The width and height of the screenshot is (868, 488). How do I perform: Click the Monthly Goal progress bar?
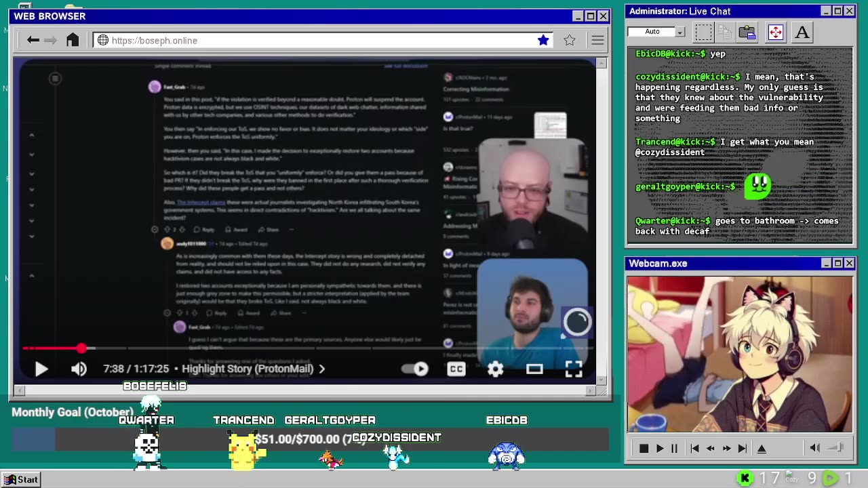tap(309, 439)
